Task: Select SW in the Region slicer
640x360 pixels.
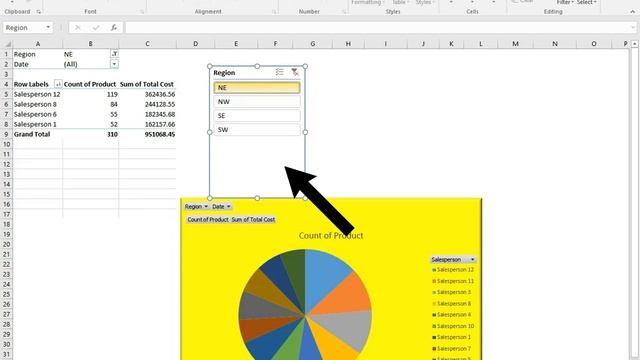Action: [257, 130]
